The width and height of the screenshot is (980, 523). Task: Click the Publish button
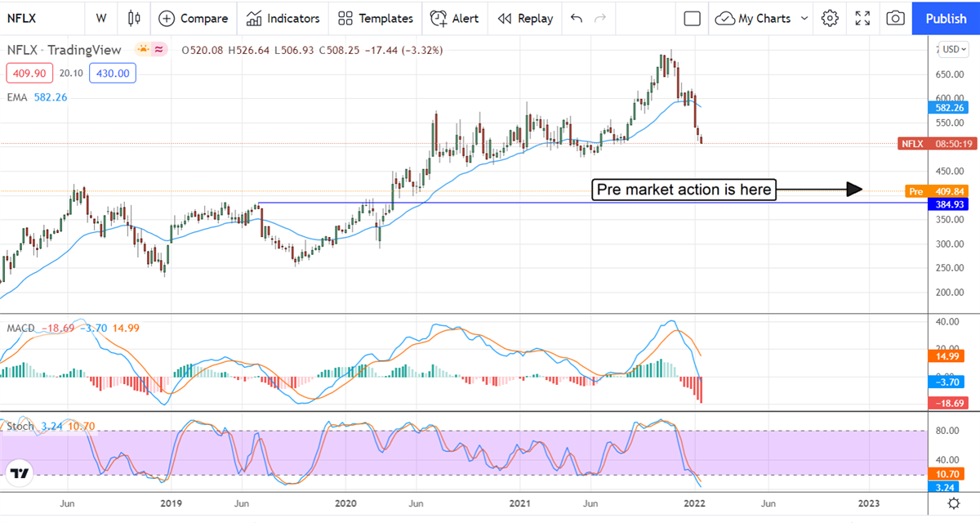[x=946, y=18]
